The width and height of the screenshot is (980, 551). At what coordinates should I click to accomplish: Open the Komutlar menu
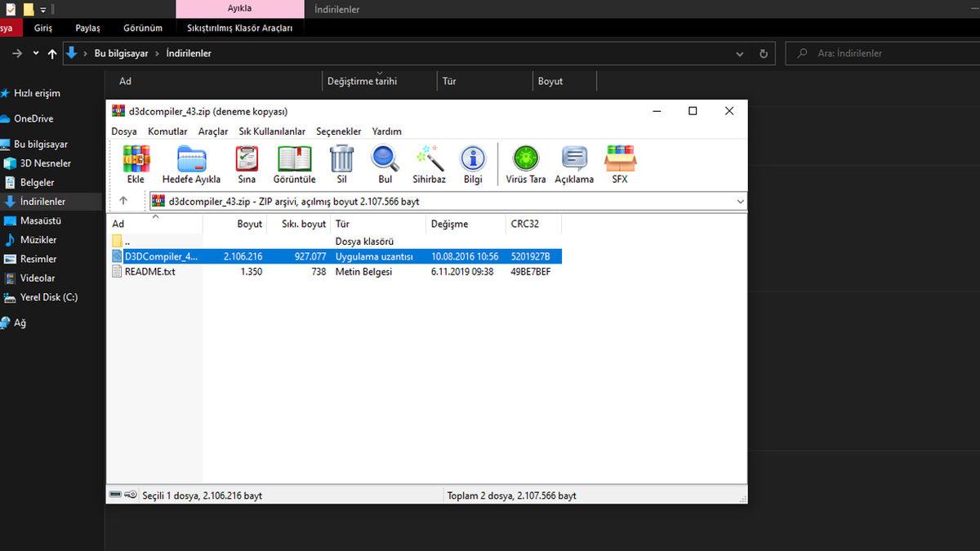[x=167, y=131]
